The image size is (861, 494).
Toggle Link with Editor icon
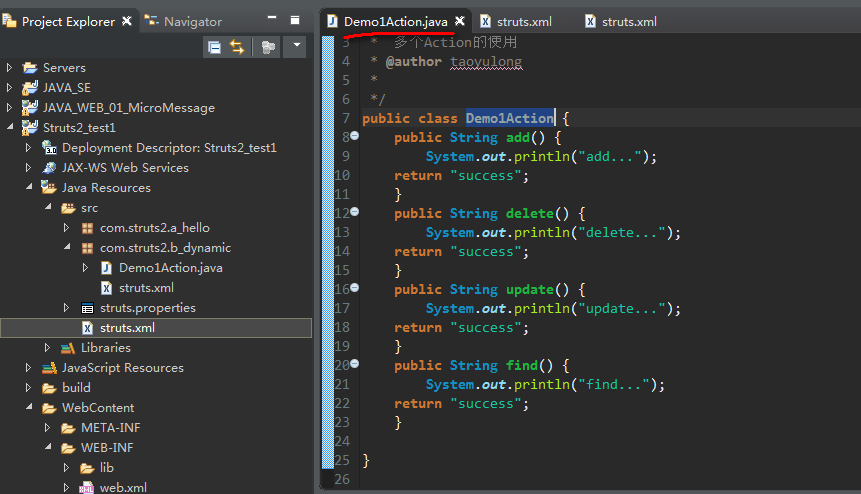(x=237, y=47)
